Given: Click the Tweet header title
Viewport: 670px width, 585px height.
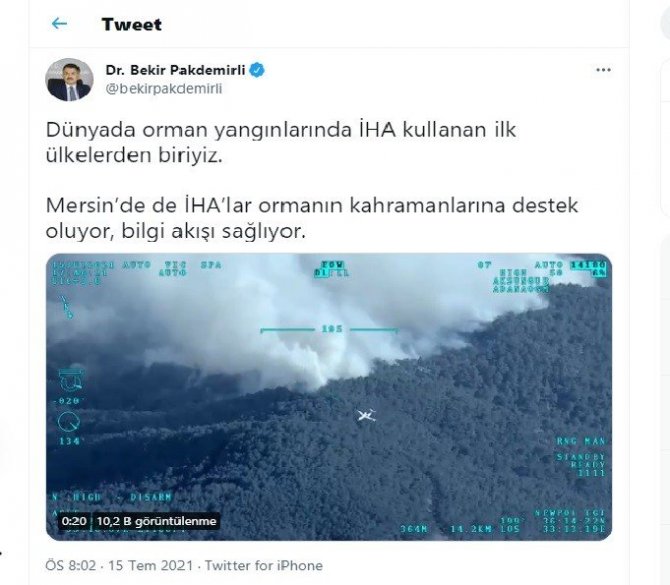Looking at the screenshot, I should tap(132, 24).
